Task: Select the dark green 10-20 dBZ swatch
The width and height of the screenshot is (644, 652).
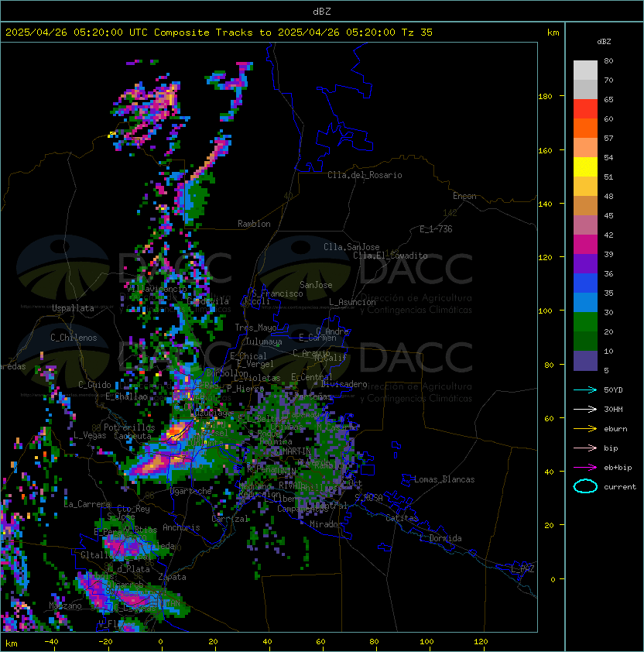Action: [585, 341]
